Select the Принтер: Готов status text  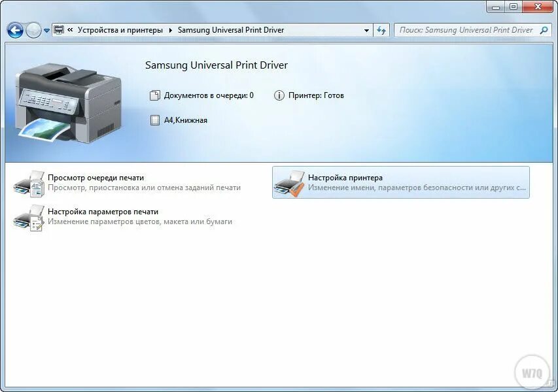tap(316, 95)
